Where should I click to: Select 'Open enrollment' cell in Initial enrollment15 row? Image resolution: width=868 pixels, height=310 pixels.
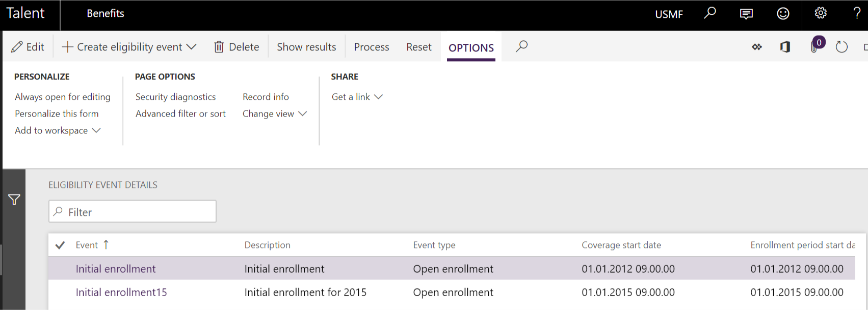coord(453,292)
